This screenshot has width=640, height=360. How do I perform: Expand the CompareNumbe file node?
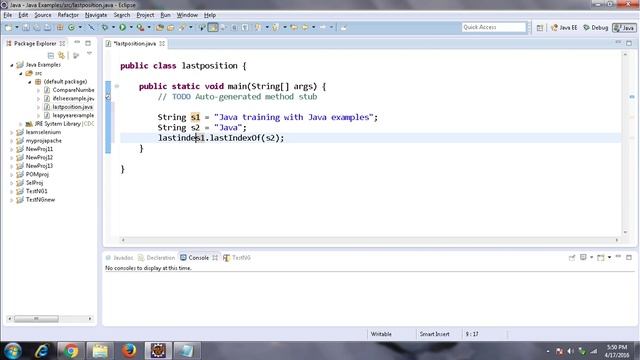point(39,90)
